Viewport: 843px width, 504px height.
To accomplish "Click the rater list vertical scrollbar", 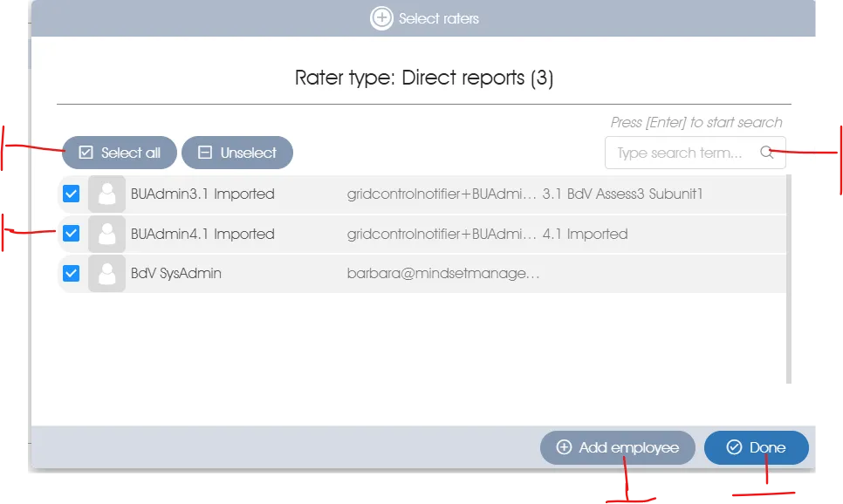I will 789,279.
